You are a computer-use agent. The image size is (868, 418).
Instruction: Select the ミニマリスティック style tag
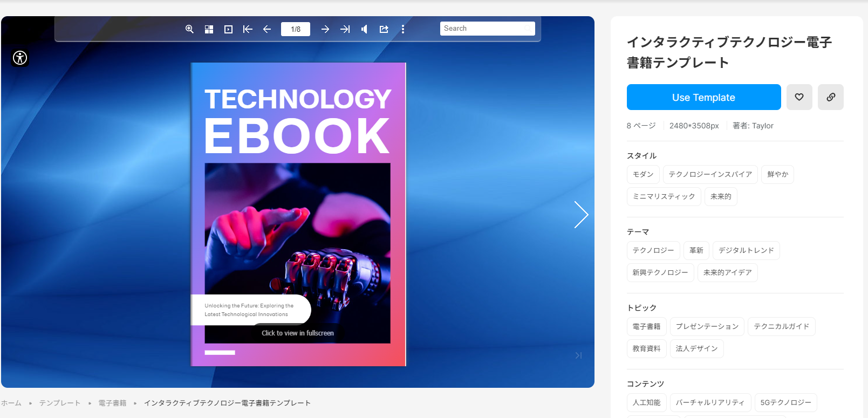tap(664, 196)
